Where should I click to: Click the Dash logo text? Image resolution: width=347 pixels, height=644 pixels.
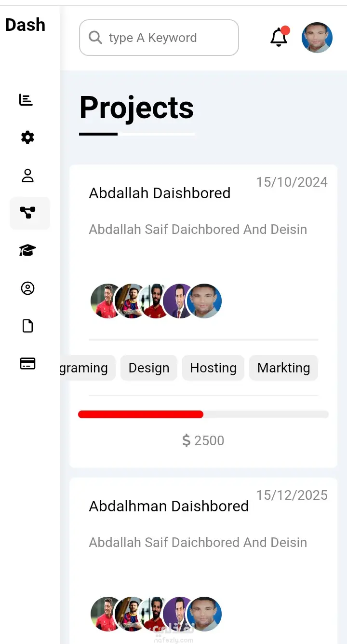(x=25, y=25)
